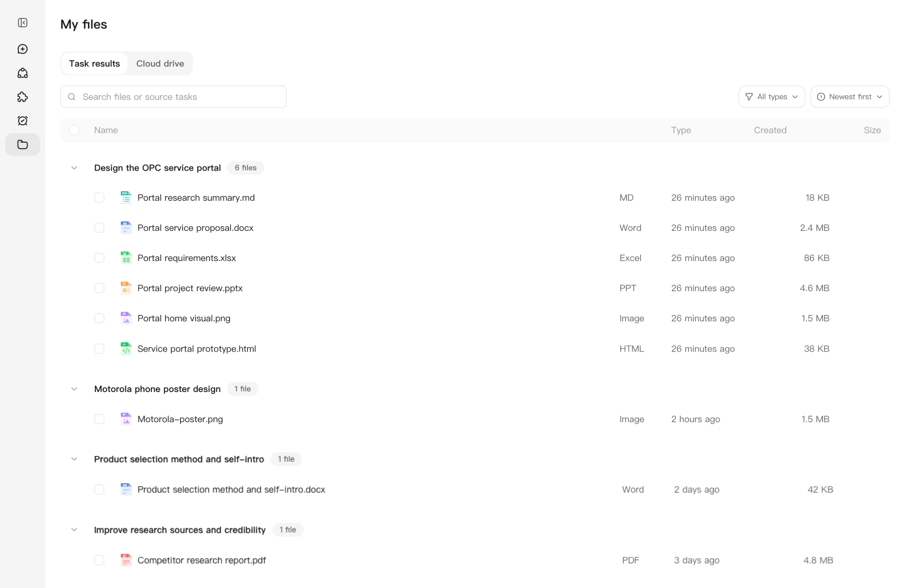905x588 pixels.
Task: Check the box for Competitor research report.pdf
Action: point(99,560)
